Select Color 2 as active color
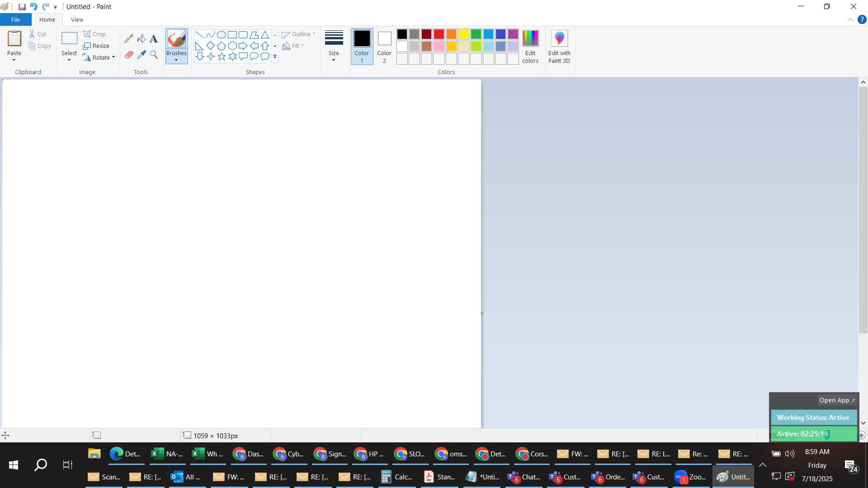Viewport: 868px width, 488px height. (384, 47)
